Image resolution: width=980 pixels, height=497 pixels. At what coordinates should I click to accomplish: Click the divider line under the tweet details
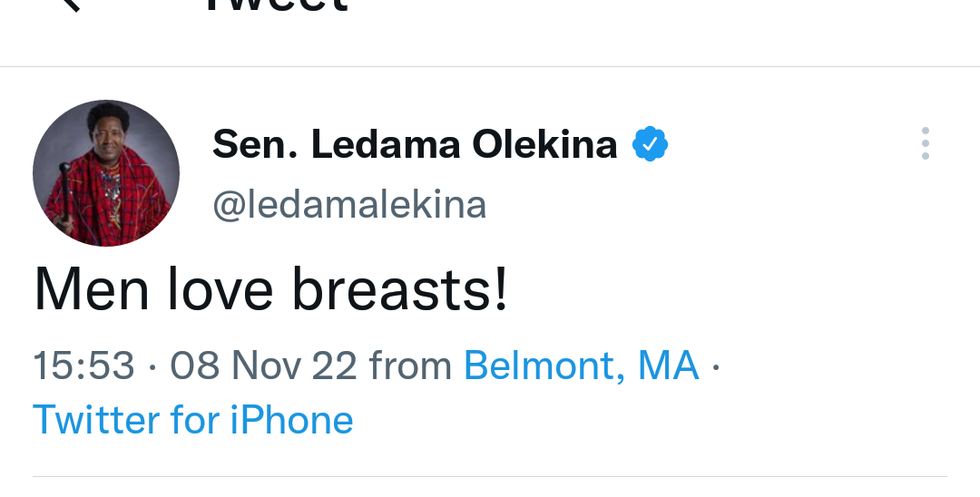point(490,476)
